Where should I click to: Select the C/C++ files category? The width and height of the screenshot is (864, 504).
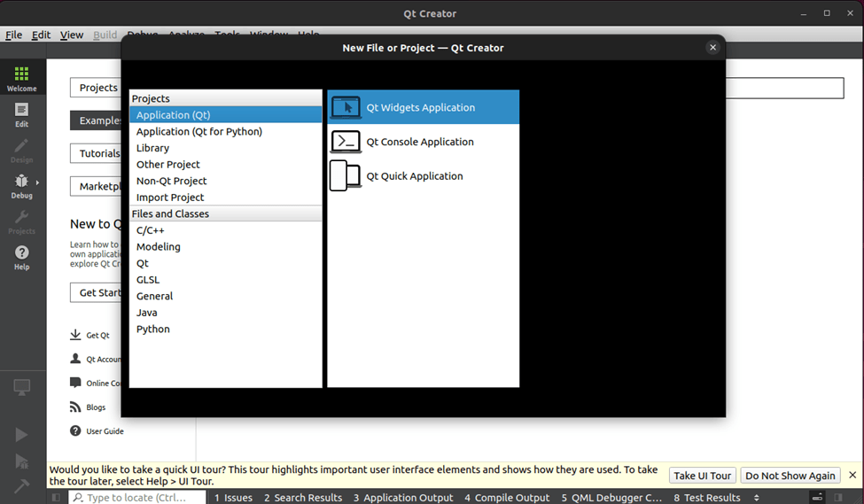[226, 230]
